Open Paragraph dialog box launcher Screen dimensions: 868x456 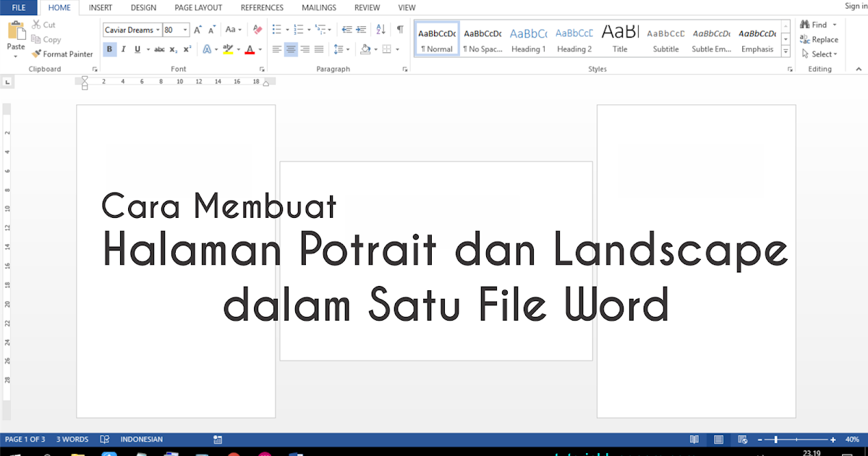pos(404,69)
